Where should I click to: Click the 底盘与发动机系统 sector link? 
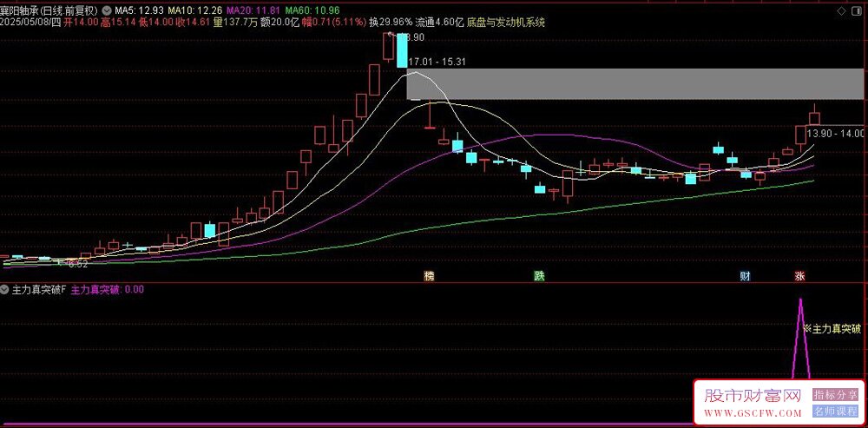point(507,23)
